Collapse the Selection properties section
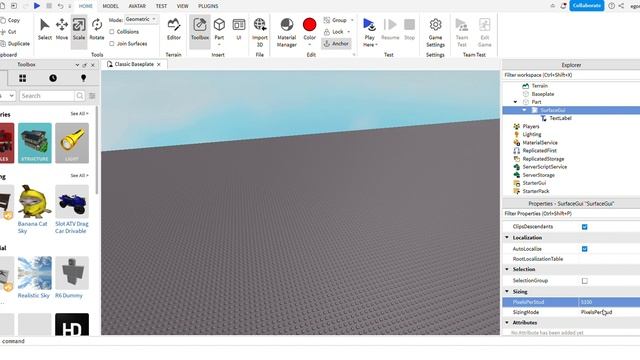 click(x=507, y=269)
